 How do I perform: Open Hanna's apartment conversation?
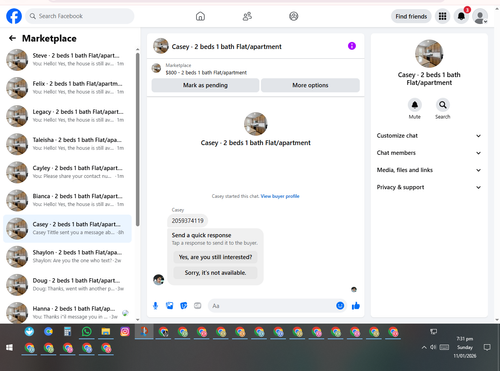pos(67,313)
